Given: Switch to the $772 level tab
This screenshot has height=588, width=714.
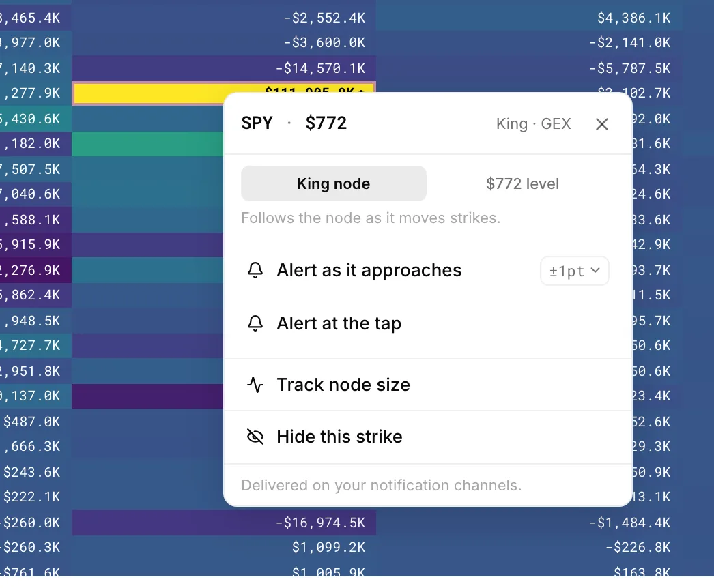Looking at the screenshot, I should tap(522, 183).
